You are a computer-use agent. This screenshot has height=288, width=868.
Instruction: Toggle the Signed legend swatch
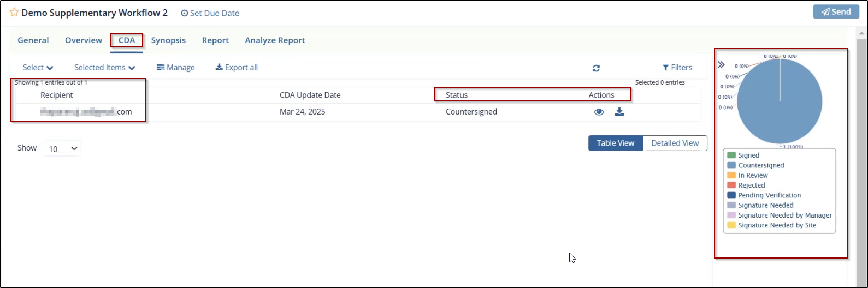[x=731, y=155]
